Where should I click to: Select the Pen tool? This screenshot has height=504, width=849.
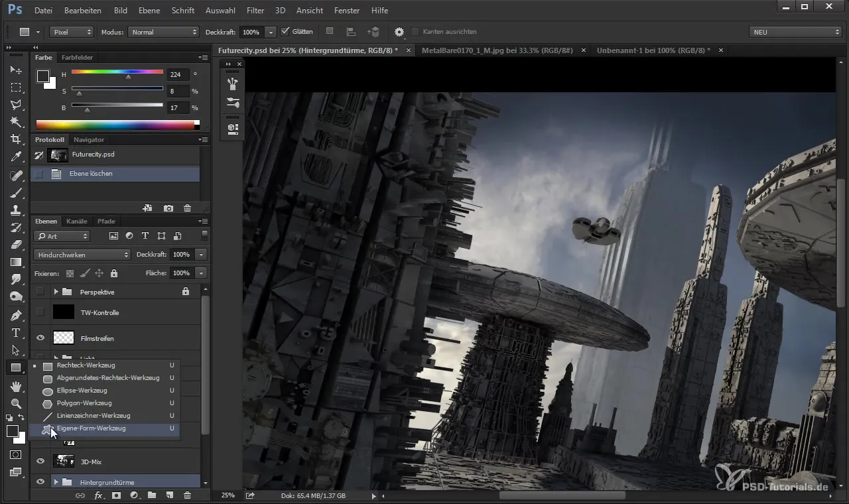(16, 315)
